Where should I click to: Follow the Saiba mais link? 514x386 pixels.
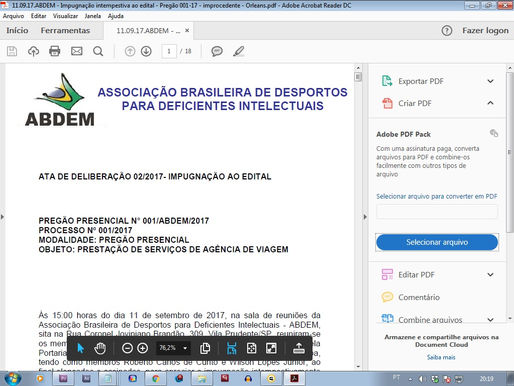point(441,357)
